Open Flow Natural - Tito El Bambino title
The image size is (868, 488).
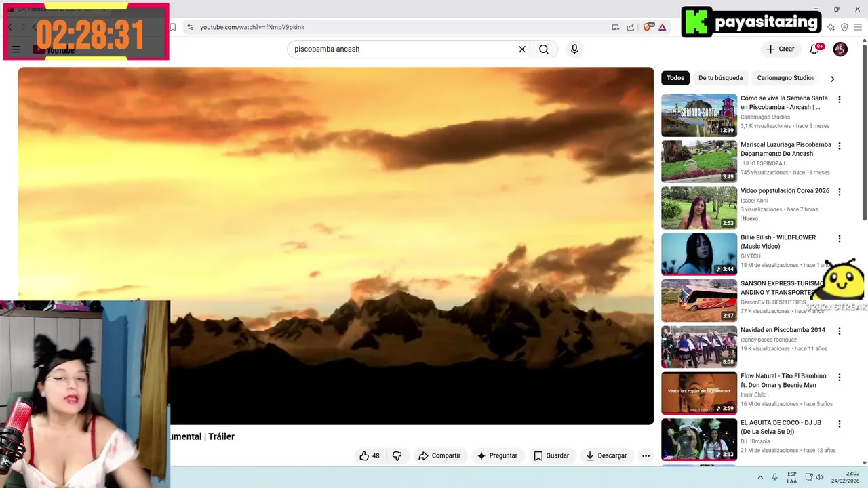[x=783, y=381]
